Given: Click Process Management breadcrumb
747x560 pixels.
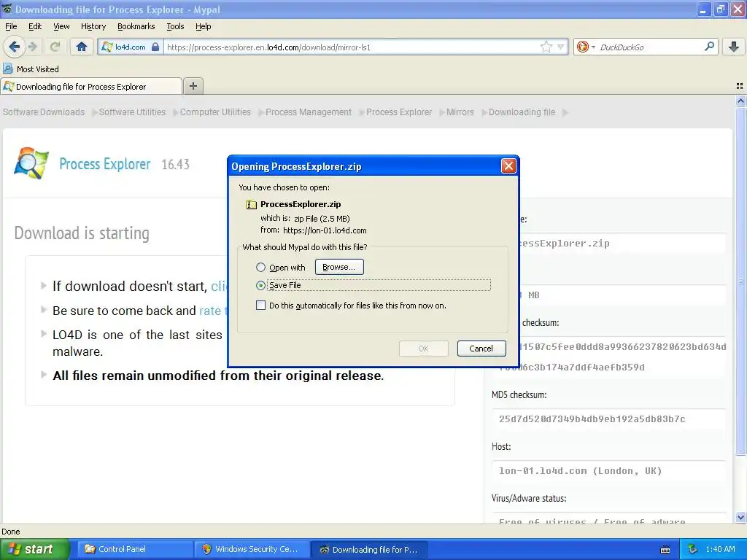Looking at the screenshot, I should click(309, 112).
